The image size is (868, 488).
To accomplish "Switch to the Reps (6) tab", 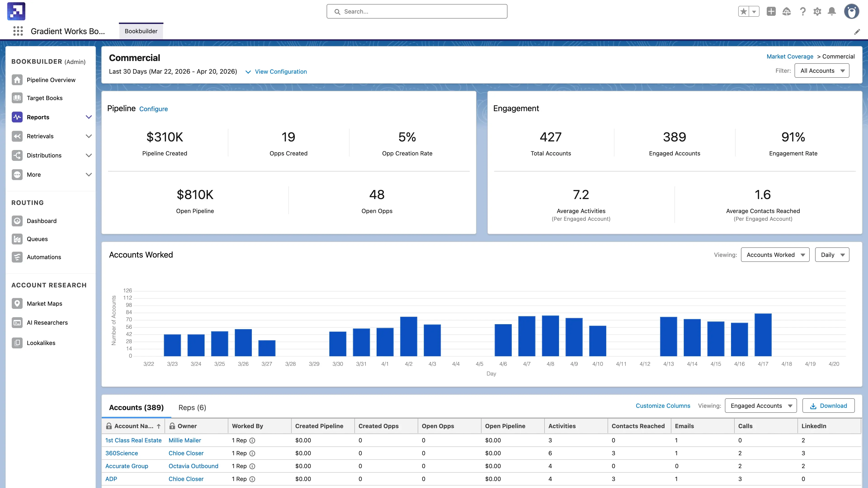I will click(192, 408).
